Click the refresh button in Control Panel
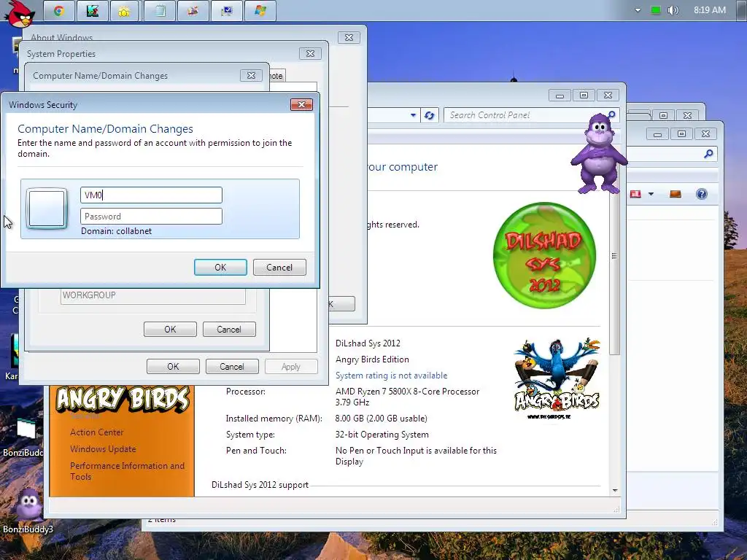The width and height of the screenshot is (747, 560). tap(429, 115)
